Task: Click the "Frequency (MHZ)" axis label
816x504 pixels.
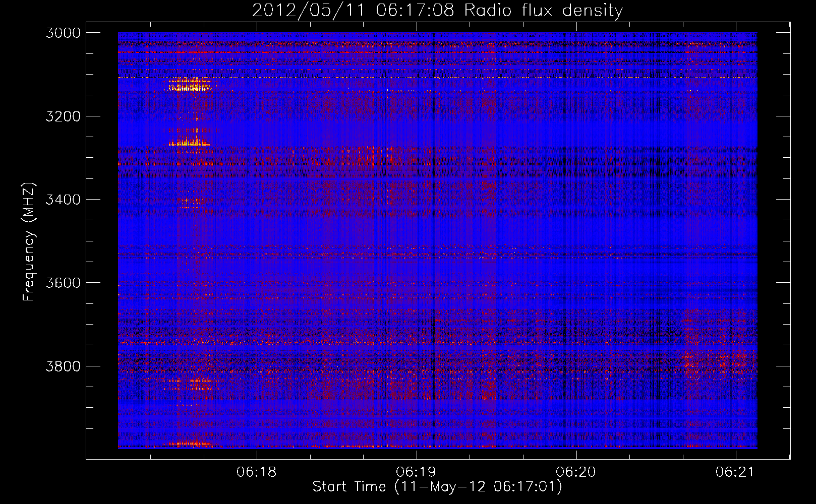Action: [29, 242]
